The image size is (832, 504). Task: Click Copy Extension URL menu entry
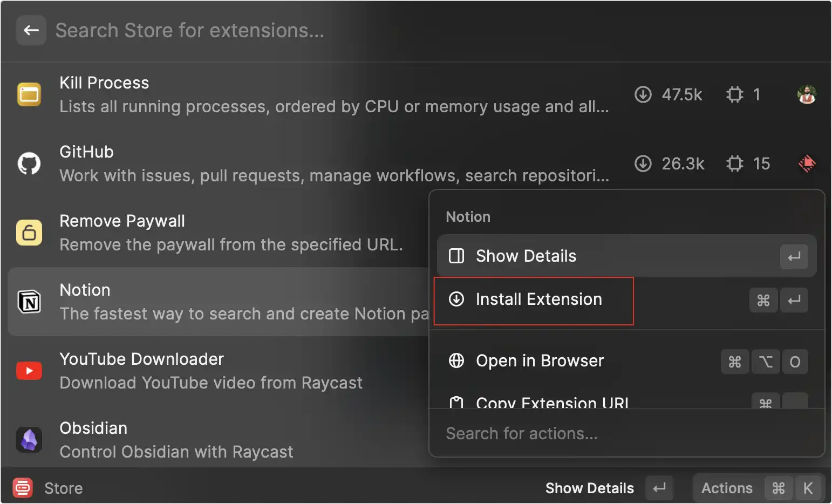[x=552, y=402]
